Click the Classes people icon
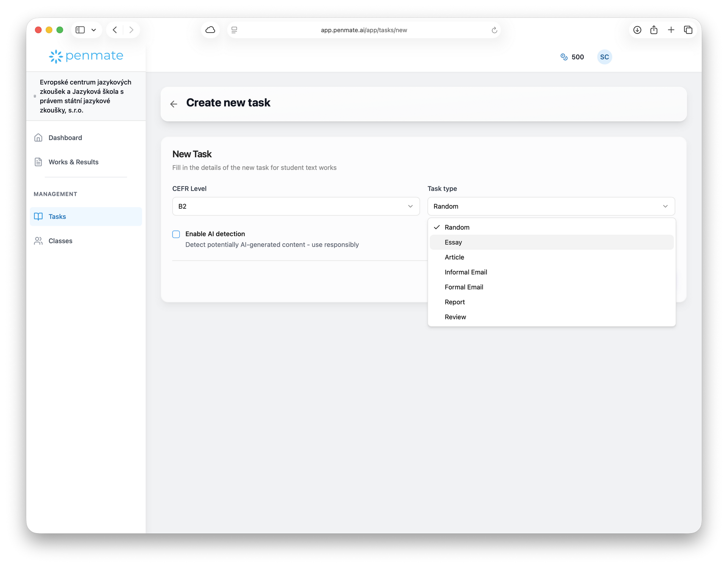 (x=38, y=241)
